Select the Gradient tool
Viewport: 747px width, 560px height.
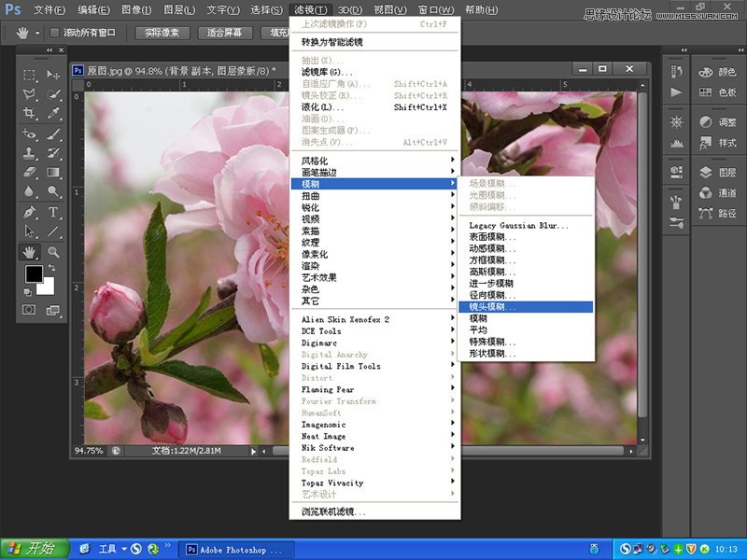point(53,172)
